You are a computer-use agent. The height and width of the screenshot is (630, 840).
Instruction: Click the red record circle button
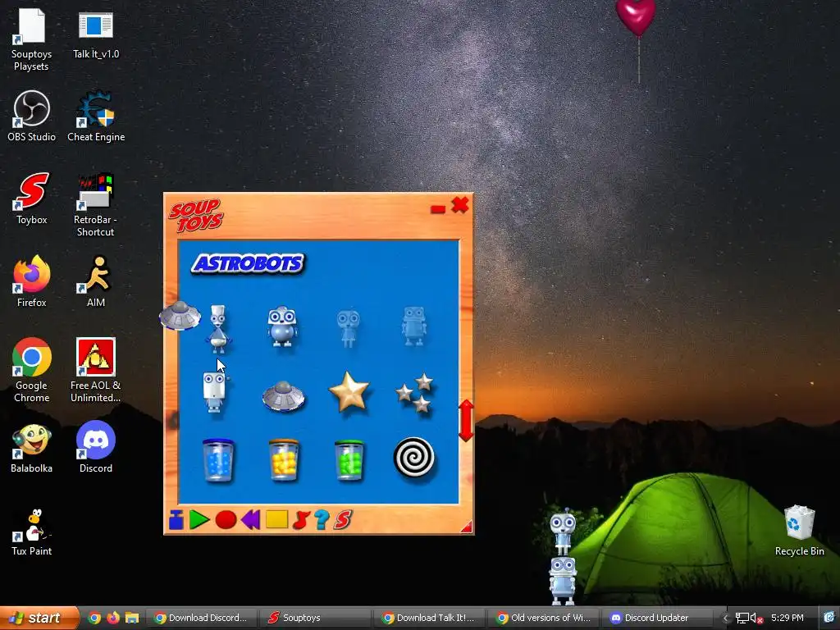226,519
